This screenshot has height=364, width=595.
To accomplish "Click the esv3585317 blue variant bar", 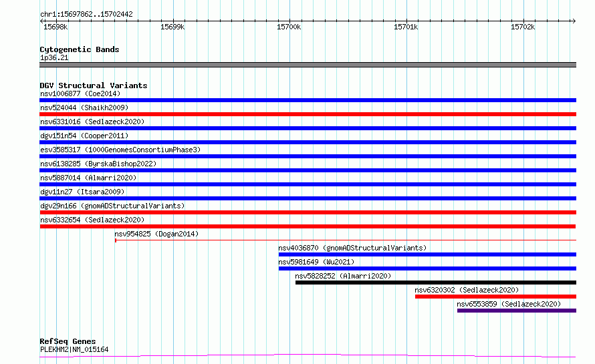I will [x=308, y=156].
